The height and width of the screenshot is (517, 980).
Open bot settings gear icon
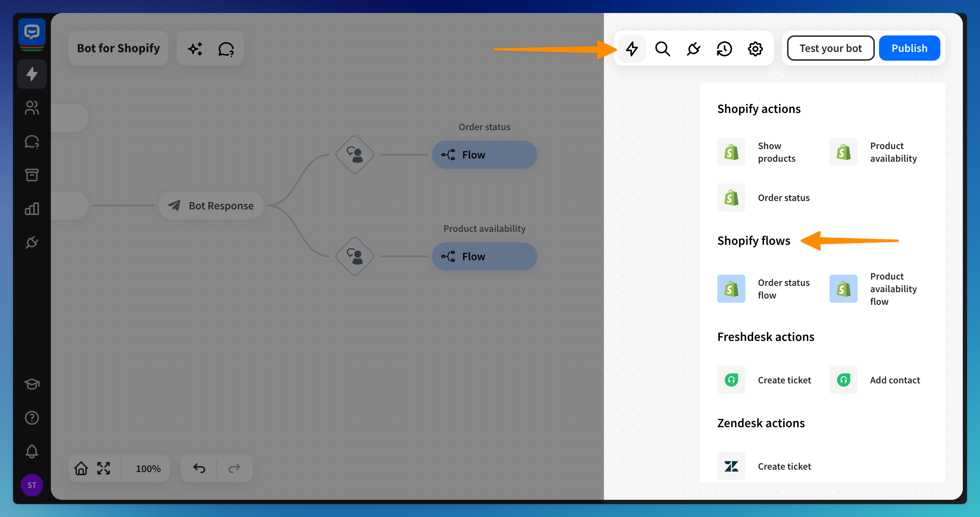(755, 48)
